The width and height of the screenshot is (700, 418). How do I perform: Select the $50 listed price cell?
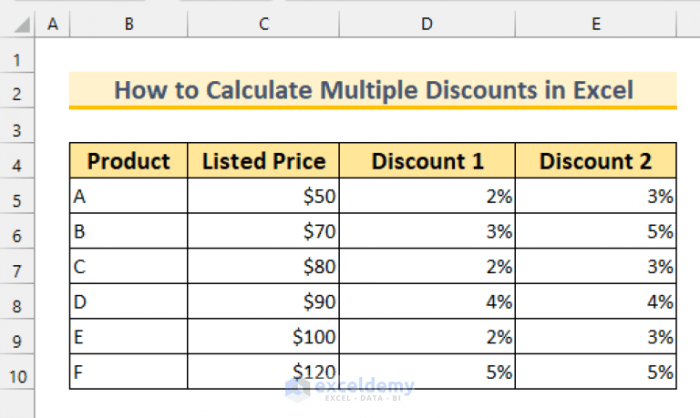(263, 198)
